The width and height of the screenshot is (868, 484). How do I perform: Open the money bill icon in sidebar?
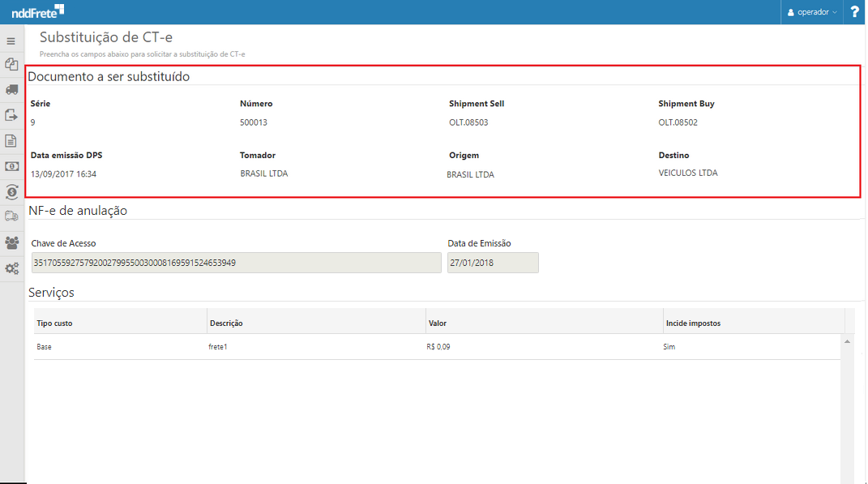(11, 166)
